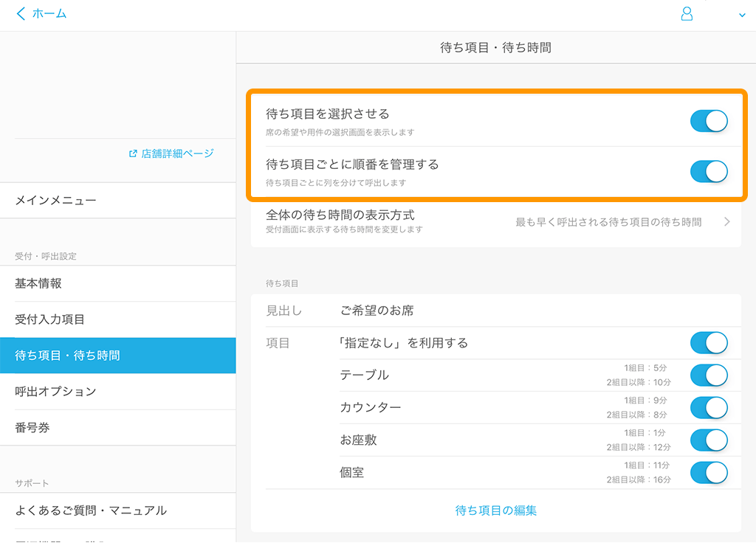756x554 pixels.
Task: Select 受付入力項目 in sidebar
Action: click(118, 319)
